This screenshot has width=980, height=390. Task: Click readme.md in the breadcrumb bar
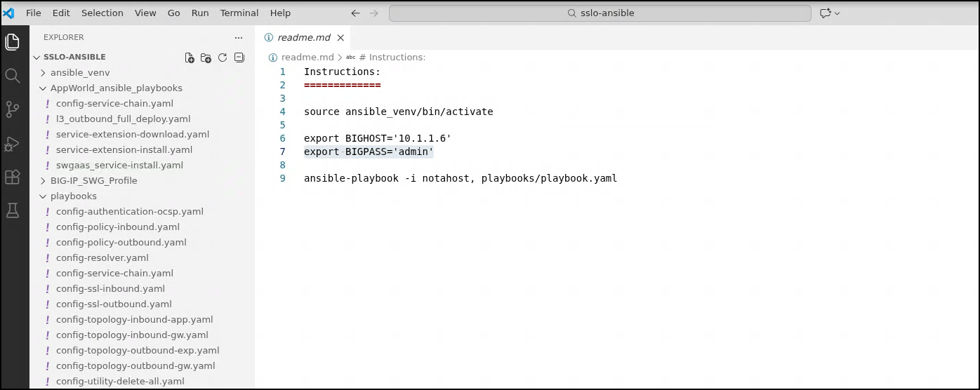pos(307,57)
